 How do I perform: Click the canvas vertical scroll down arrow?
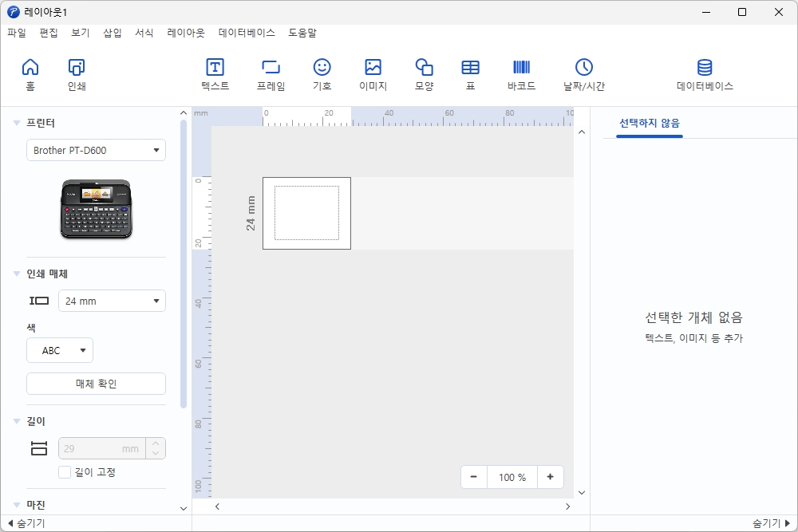coord(582,492)
